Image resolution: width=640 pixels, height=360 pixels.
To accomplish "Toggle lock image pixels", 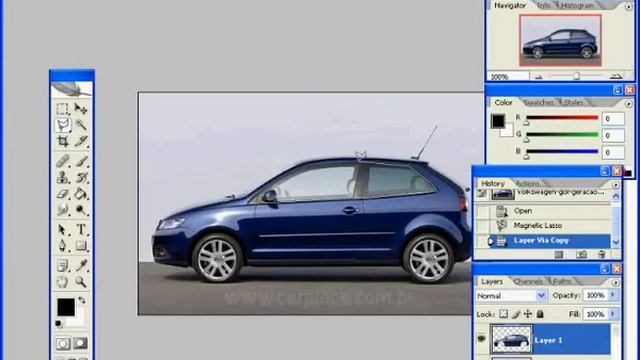I will tap(516, 313).
